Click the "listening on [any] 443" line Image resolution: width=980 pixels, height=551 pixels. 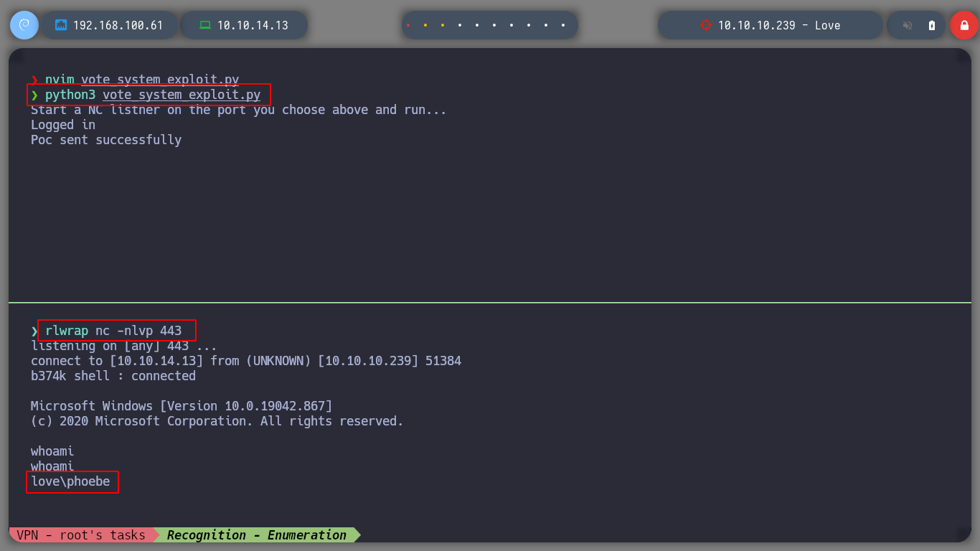coord(124,346)
